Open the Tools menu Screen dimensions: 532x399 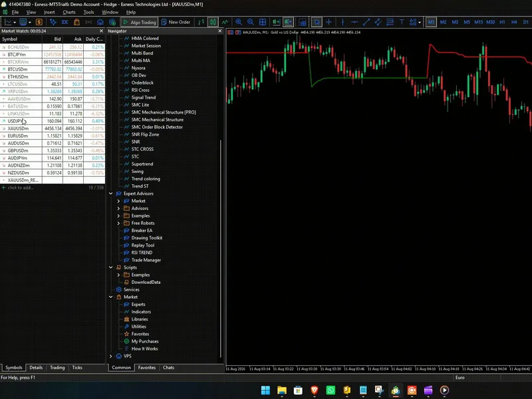(88, 12)
